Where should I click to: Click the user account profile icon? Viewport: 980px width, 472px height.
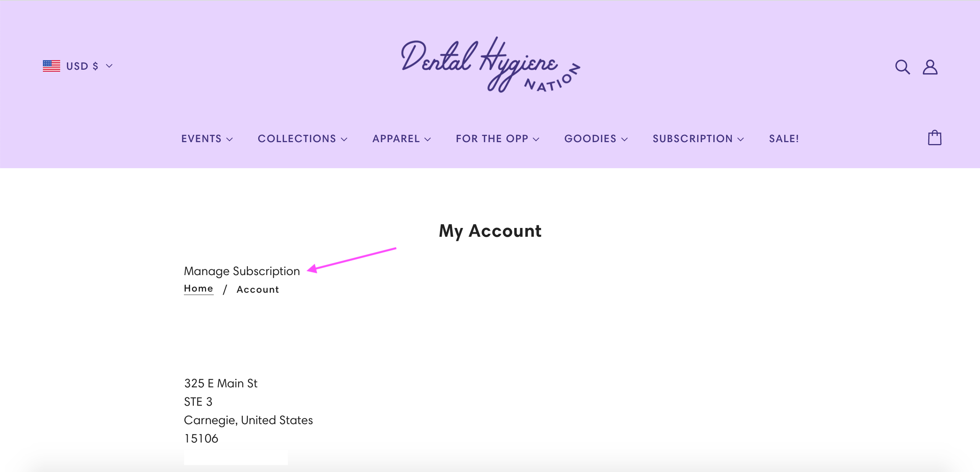pos(930,67)
